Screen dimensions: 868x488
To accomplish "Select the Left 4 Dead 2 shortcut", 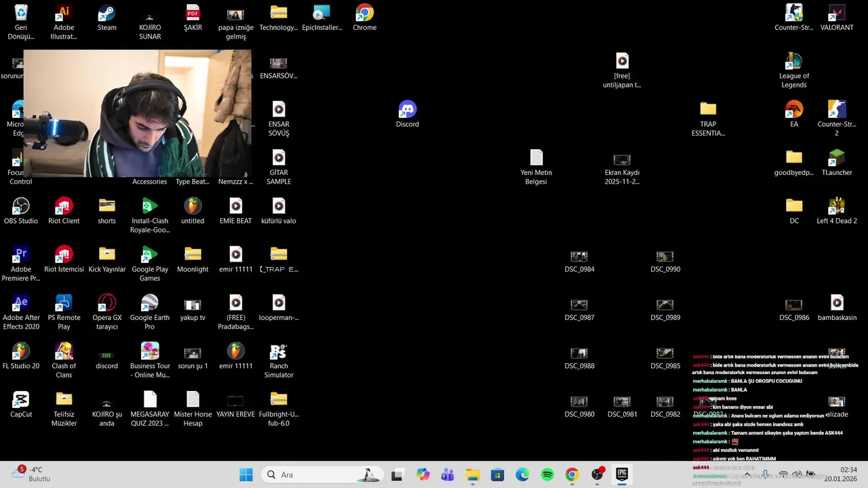I will [837, 211].
